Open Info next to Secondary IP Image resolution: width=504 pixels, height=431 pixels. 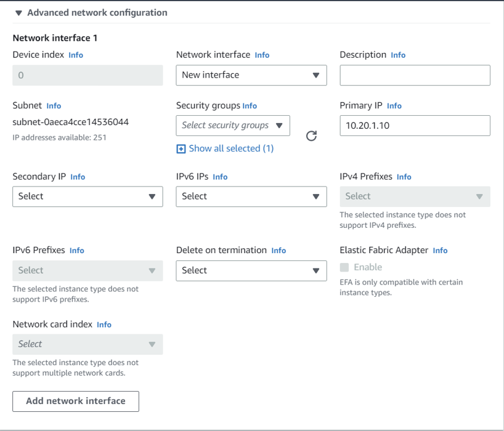[x=78, y=177]
